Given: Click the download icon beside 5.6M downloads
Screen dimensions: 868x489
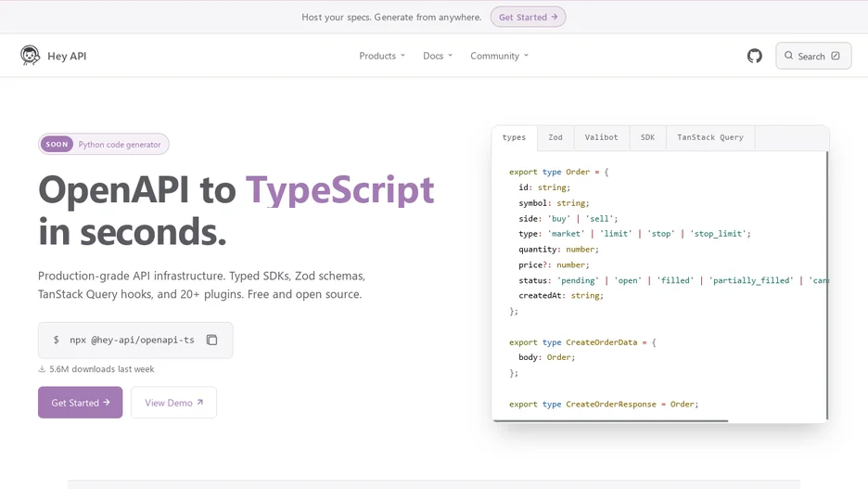Looking at the screenshot, I should point(42,368).
